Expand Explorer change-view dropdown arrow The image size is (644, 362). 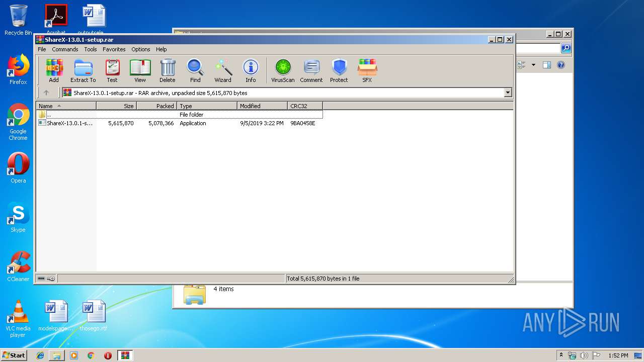[x=533, y=65]
